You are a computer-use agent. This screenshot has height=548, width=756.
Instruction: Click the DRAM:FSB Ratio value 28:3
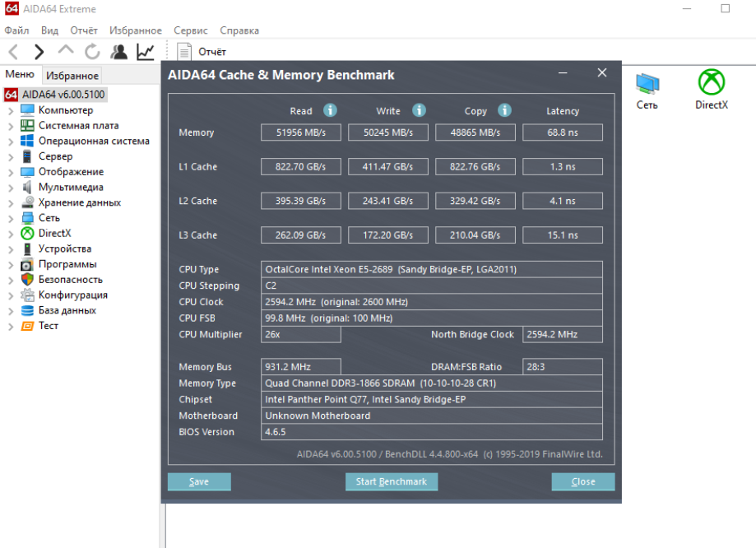click(x=563, y=367)
